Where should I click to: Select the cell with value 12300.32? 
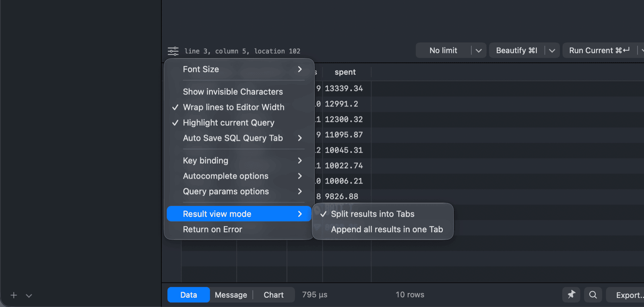point(347,120)
